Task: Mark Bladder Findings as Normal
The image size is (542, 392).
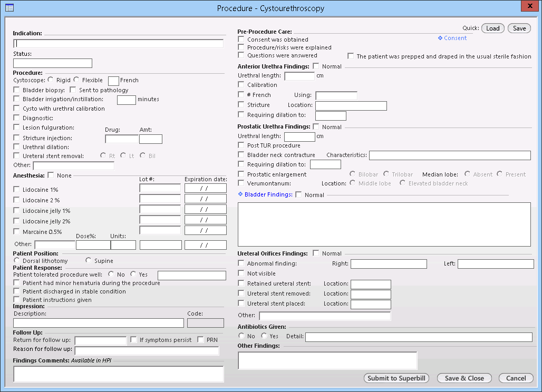Action: pyautogui.click(x=298, y=194)
